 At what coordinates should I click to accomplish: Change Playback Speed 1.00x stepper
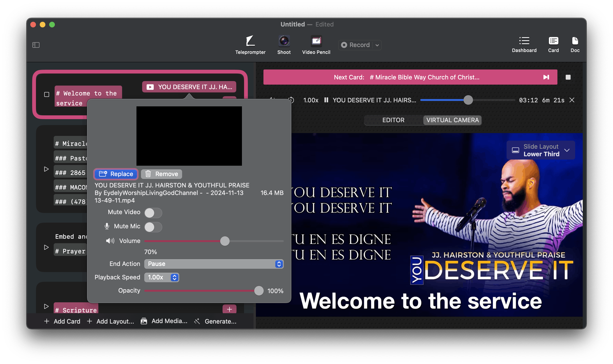tap(162, 277)
